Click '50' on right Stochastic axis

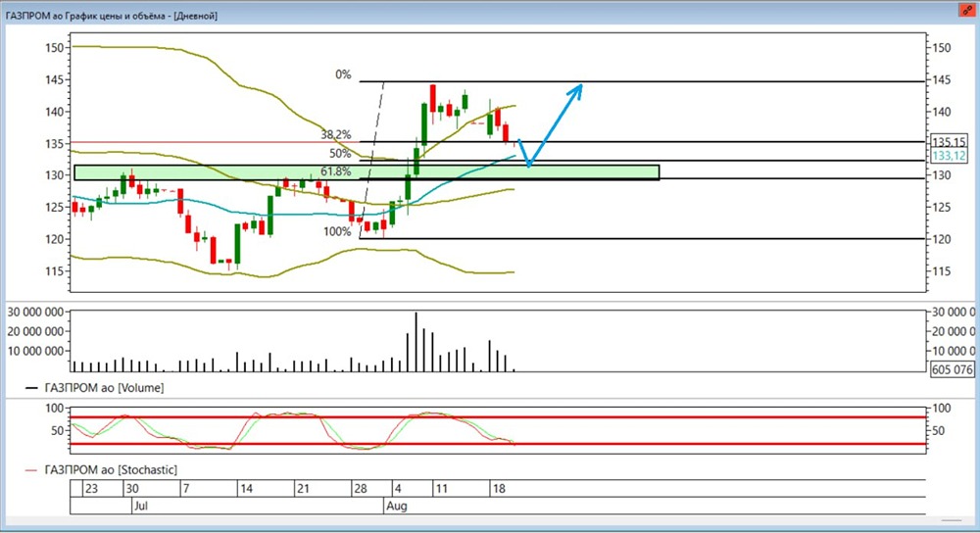point(938,430)
